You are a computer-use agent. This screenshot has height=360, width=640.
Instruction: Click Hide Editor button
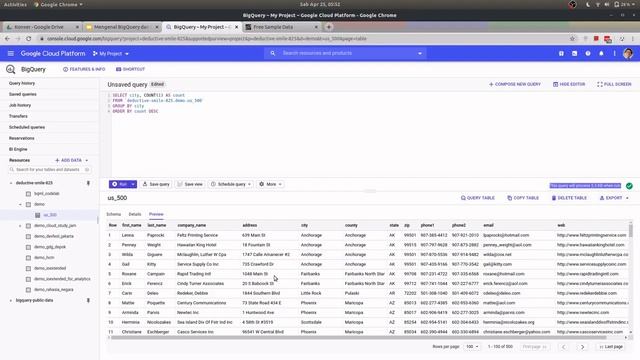coord(569,84)
